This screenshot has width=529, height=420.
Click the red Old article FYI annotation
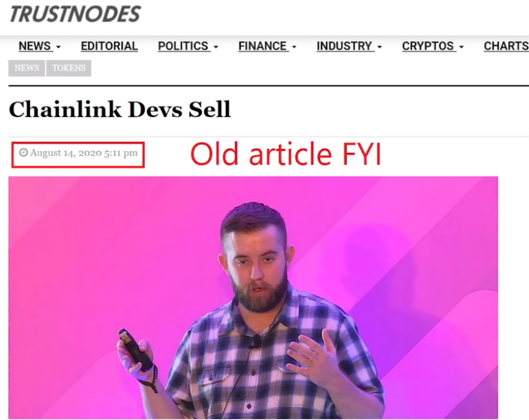click(x=286, y=154)
